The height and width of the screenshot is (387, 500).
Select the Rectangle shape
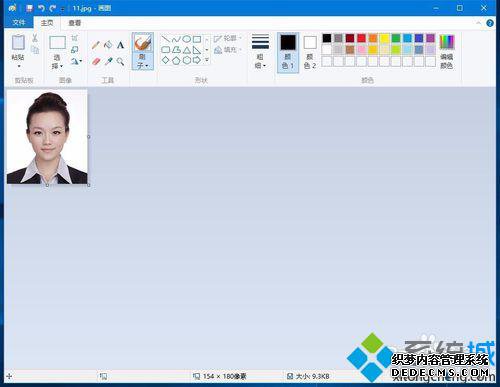(x=197, y=39)
